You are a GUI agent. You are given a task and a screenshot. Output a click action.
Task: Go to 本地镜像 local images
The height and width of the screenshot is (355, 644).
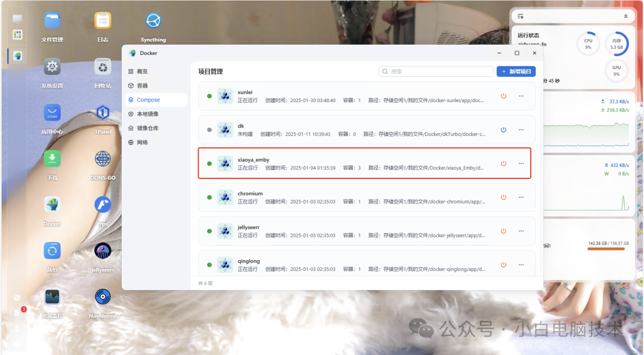(156, 114)
